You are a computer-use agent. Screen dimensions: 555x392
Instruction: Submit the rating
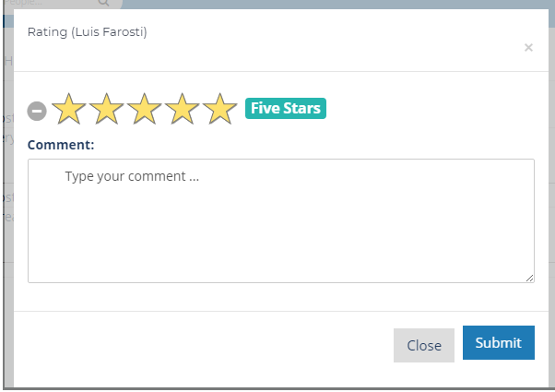(499, 342)
